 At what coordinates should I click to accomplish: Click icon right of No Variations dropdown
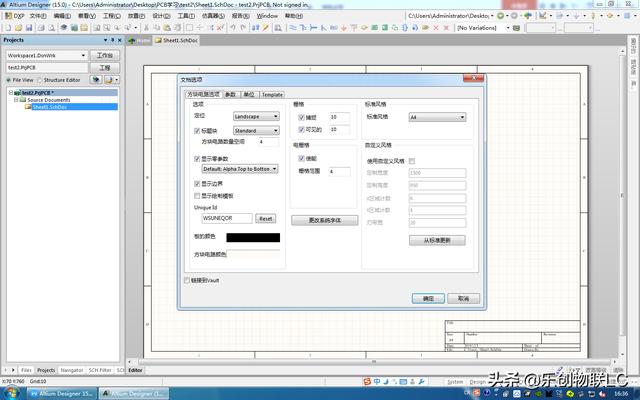tap(516, 28)
